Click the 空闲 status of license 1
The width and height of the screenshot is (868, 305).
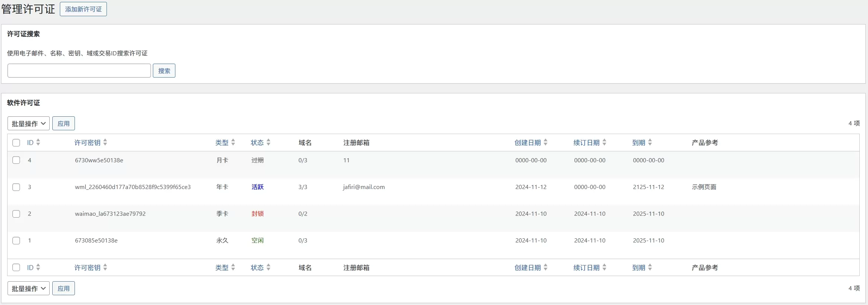tap(257, 241)
